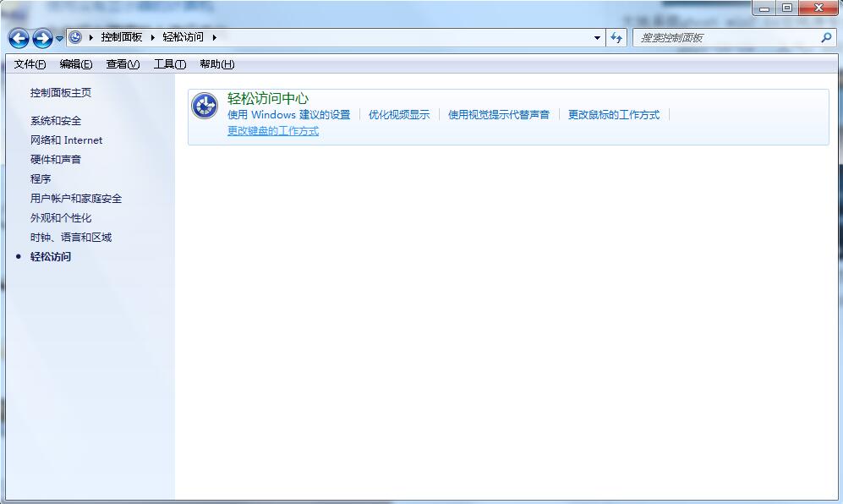Open 系统和安全 category in sidebar
This screenshot has height=504, width=843.
[x=56, y=120]
